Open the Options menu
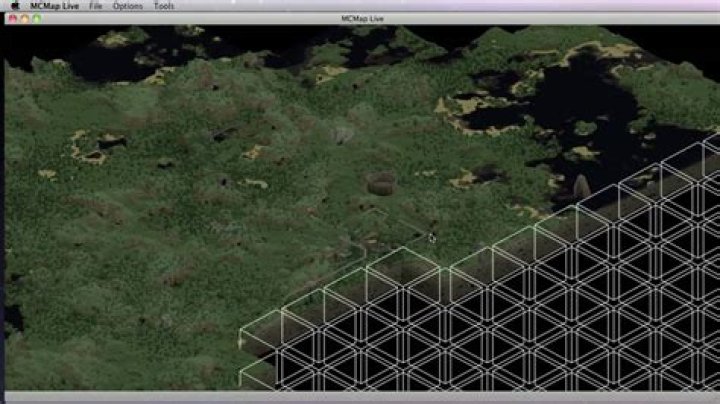The height and width of the screenshot is (404, 720). point(128,6)
